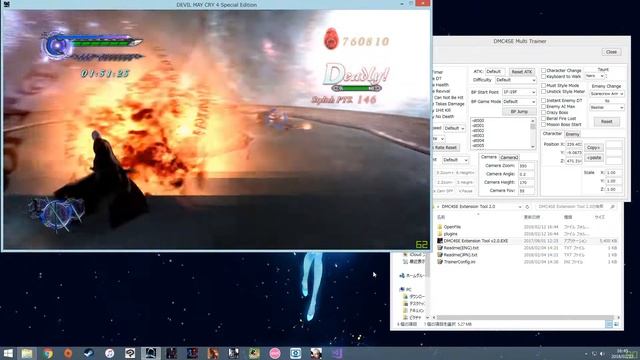This screenshot has height=360, width=640.
Task: Enable Character Change checkbox
Action: (543, 71)
